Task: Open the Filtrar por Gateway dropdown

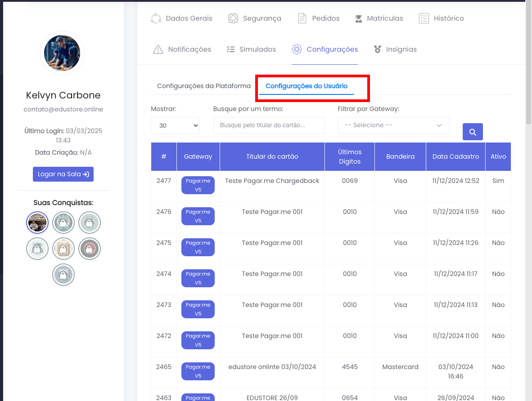Action: (x=393, y=125)
